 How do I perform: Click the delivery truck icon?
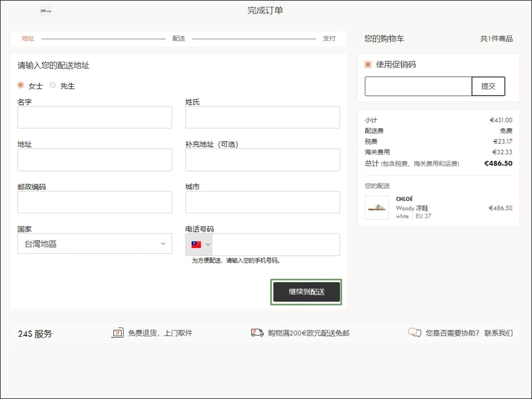(257, 332)
